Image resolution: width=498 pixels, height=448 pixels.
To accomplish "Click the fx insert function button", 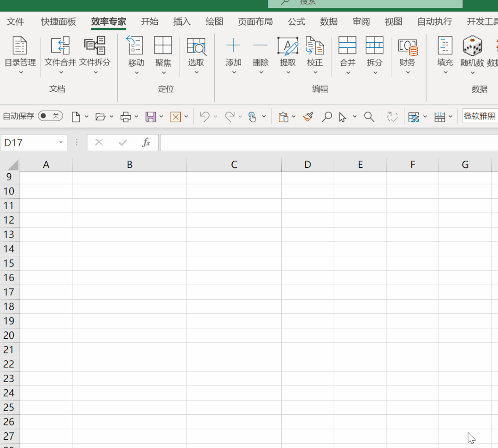I will point(146,143).
